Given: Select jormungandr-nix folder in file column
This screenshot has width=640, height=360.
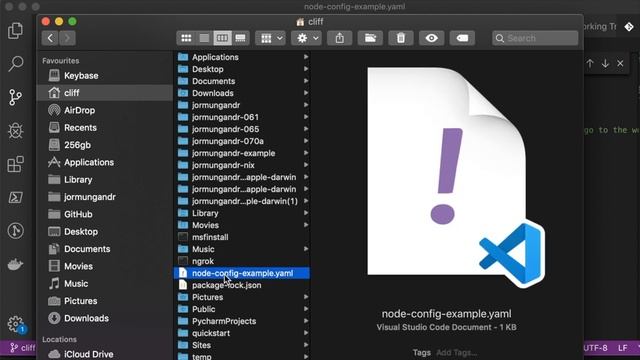Looking at the screenshot, I should tap(242, 165).
